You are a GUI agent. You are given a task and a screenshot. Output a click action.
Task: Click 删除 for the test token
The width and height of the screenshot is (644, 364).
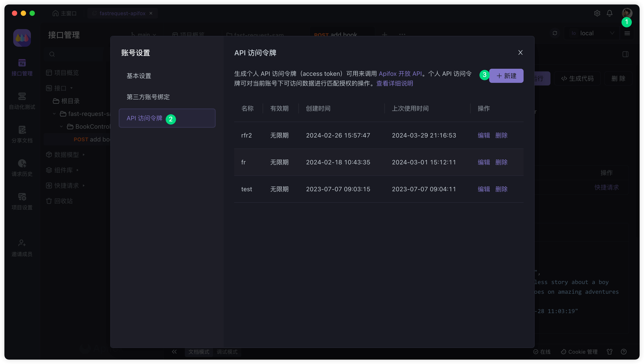coord(501,189)
